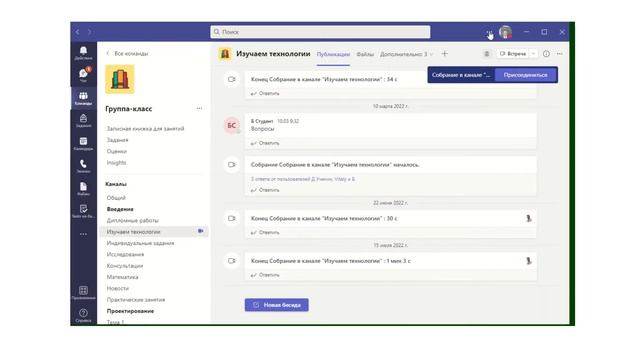Expand the Встреча dropdown arrow
640x360 pixels.
(533, 54)
